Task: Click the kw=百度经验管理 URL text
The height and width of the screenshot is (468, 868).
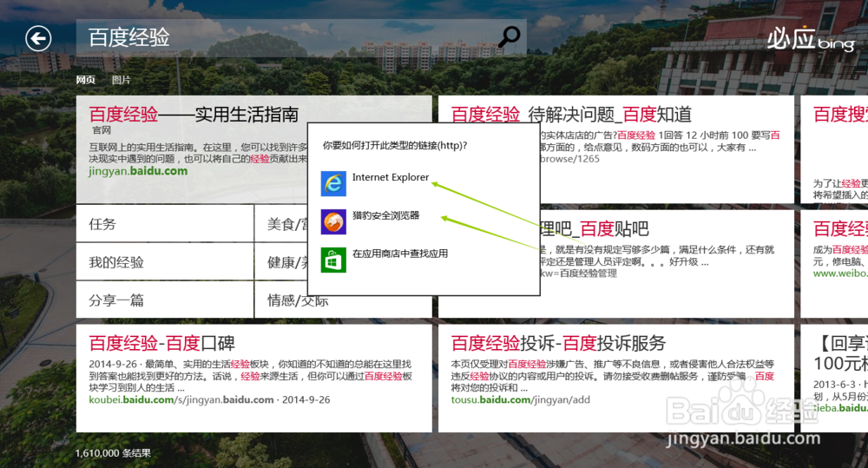Action: 578,273
